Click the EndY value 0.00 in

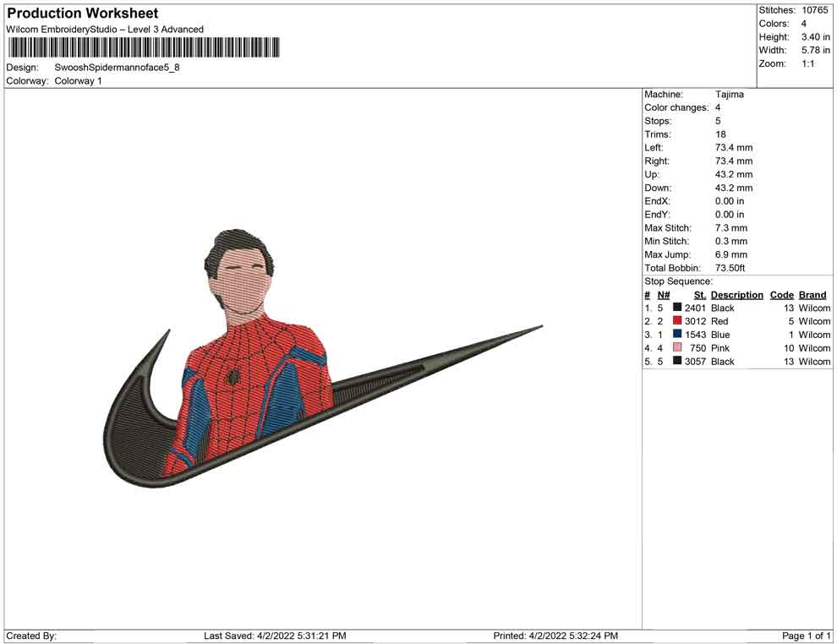point(730,215)
